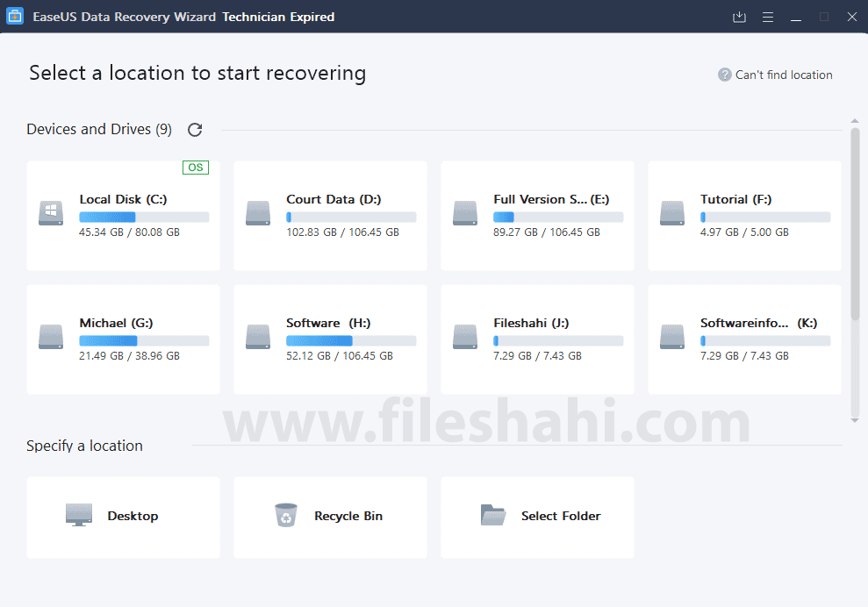Click the Court Data (D:) drive icon
Viewport: 868px width, 607px height.
(x=258, y=213)
